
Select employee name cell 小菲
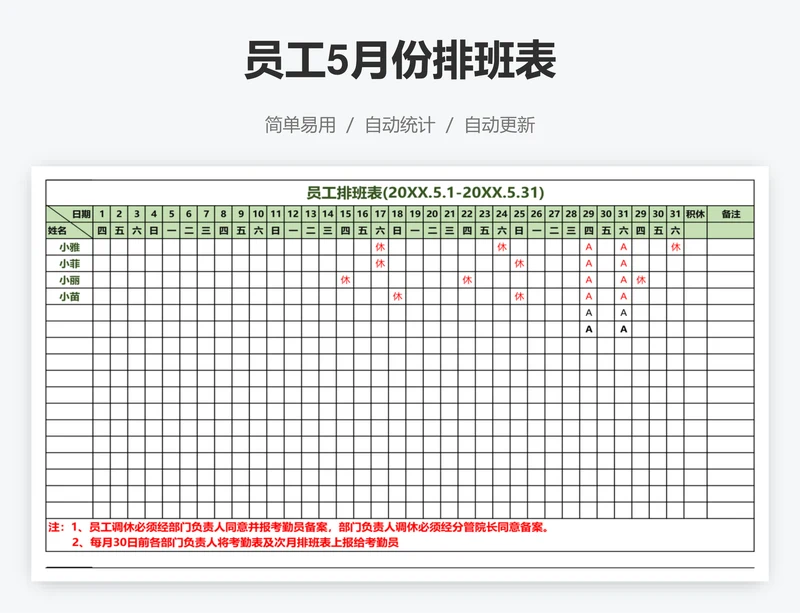pos(69,263)
